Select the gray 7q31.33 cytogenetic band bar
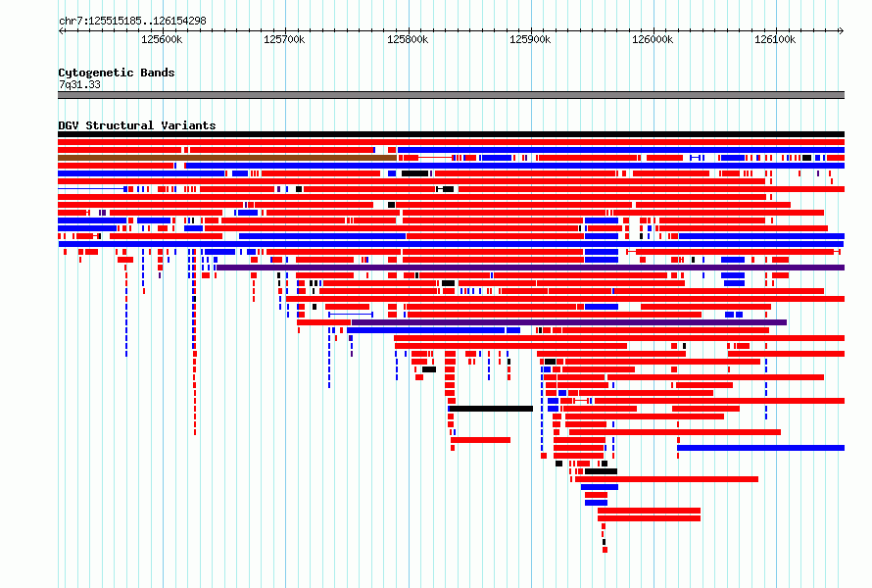 [x=451, y=95]
